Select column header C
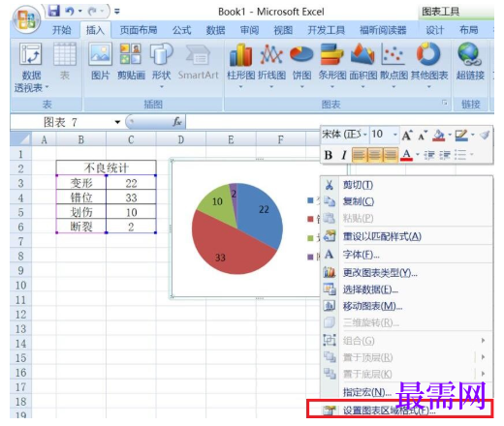The image size is (504, 426). tap(131, 139)
